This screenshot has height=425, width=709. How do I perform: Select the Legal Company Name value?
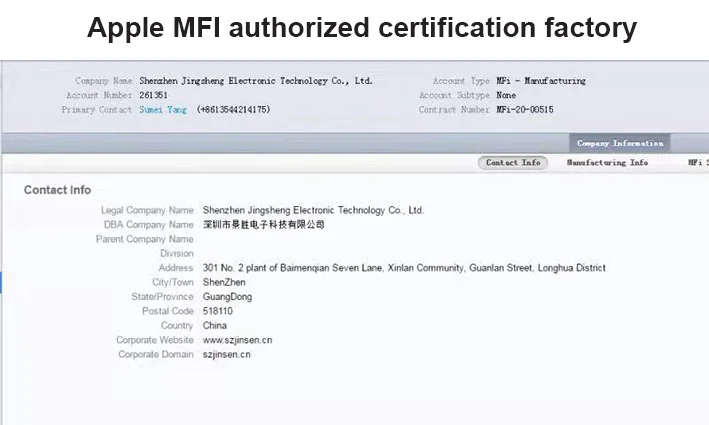coord(313,210)
